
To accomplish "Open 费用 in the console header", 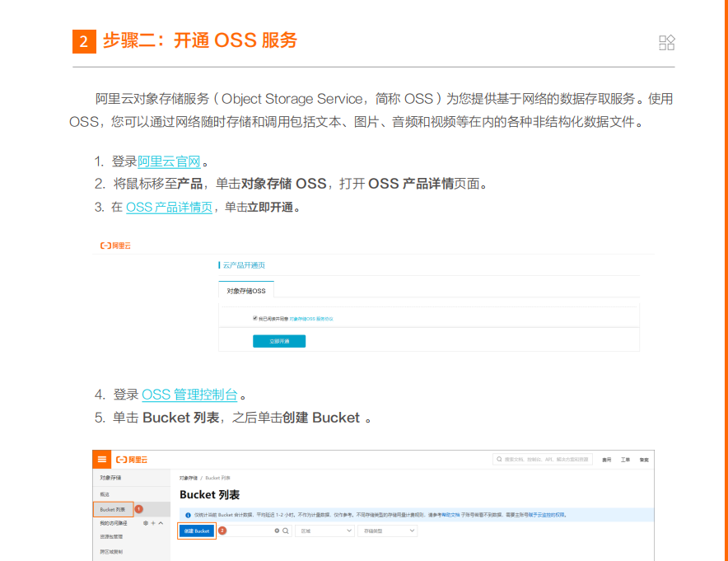I will 606,460.
